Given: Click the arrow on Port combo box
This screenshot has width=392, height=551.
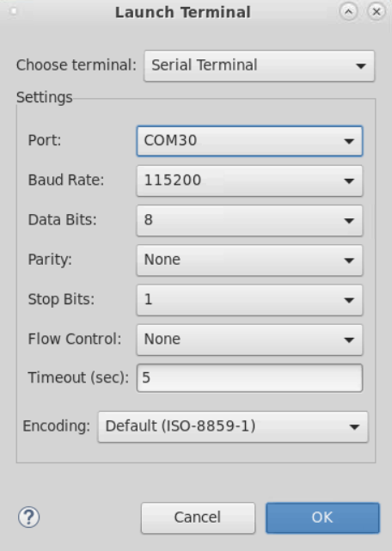Looking at the screenshot, I should tap(349, 141).
